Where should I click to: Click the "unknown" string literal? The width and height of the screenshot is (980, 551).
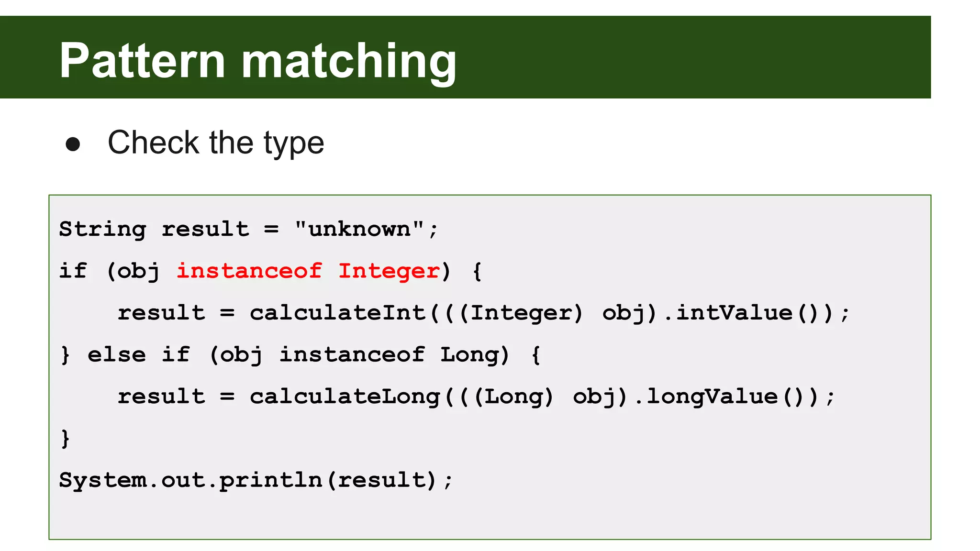pos(359,229)
